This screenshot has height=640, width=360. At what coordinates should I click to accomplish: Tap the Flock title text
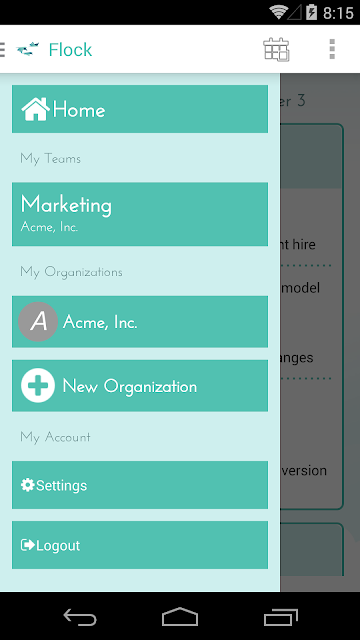[x=70, y=50]
